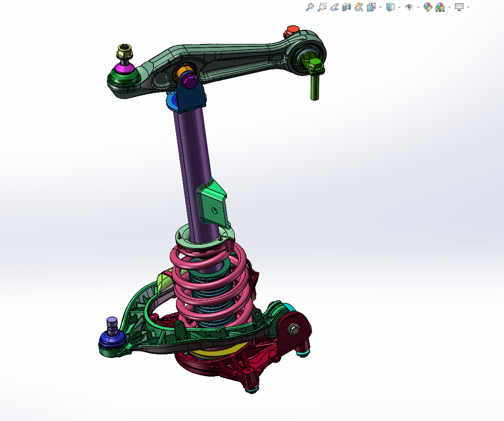Click the Display Style icon

pyautogui.click(x=390, y=7)
